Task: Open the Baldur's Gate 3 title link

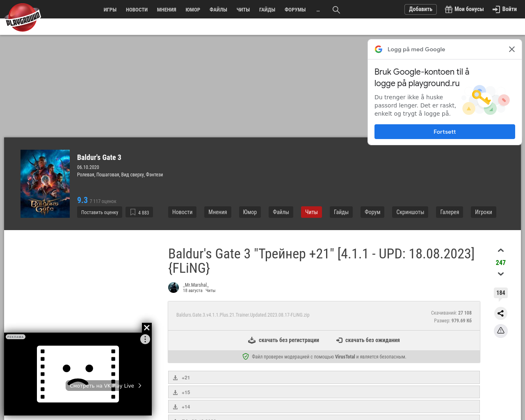Action: pyautogui.click(x=99, y=157)
